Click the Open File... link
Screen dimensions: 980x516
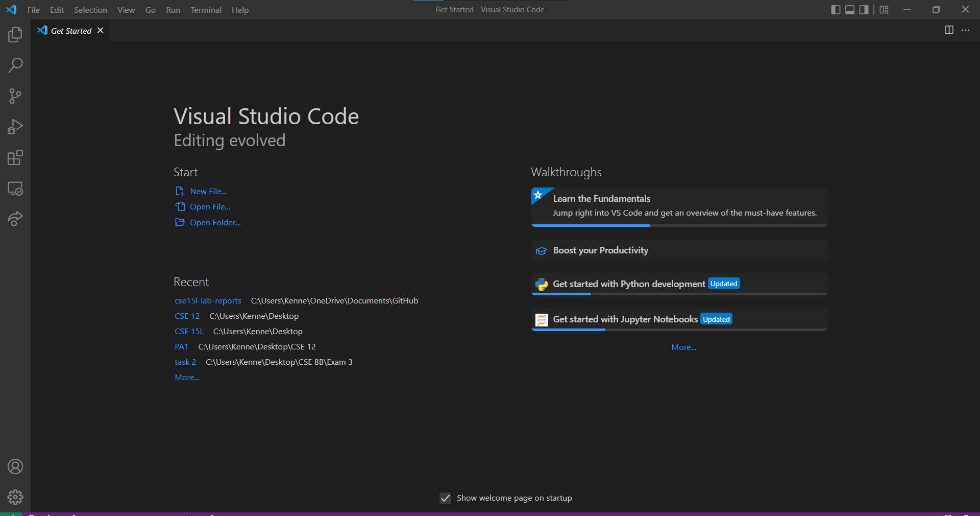point(210,206)
